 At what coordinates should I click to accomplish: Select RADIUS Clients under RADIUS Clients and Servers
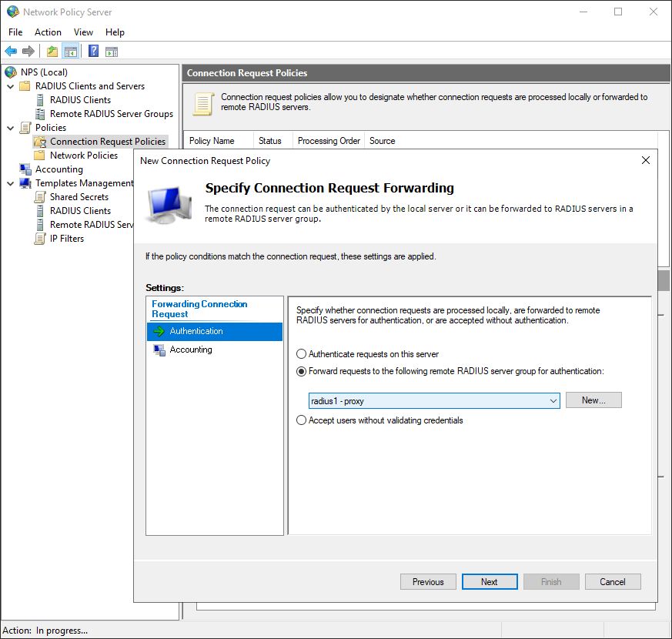[x=80, y=100]
